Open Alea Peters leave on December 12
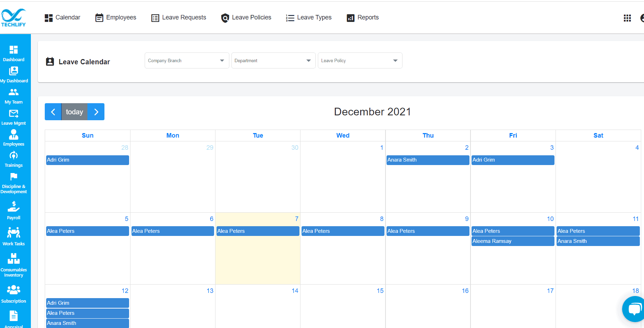 [87, 313]
